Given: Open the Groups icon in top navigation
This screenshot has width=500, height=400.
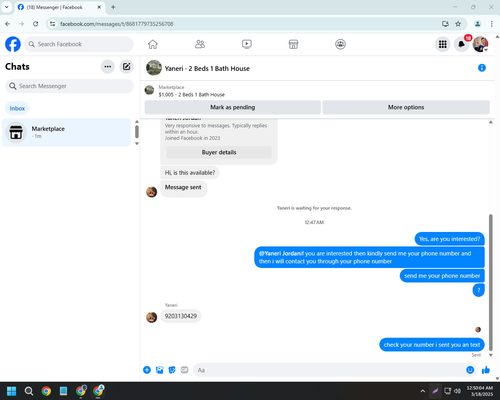Looking at the screenshot, I should click(x=340, y=44).
